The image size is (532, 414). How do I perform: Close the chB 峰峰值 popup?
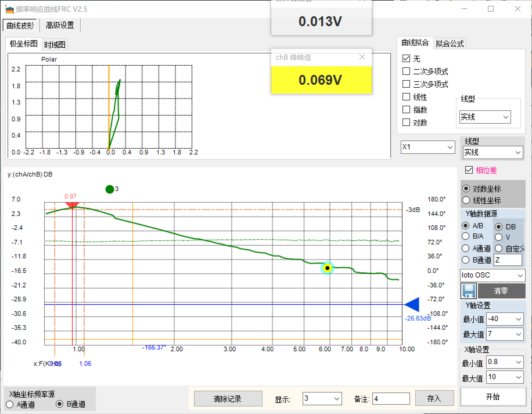pos(362,57)
